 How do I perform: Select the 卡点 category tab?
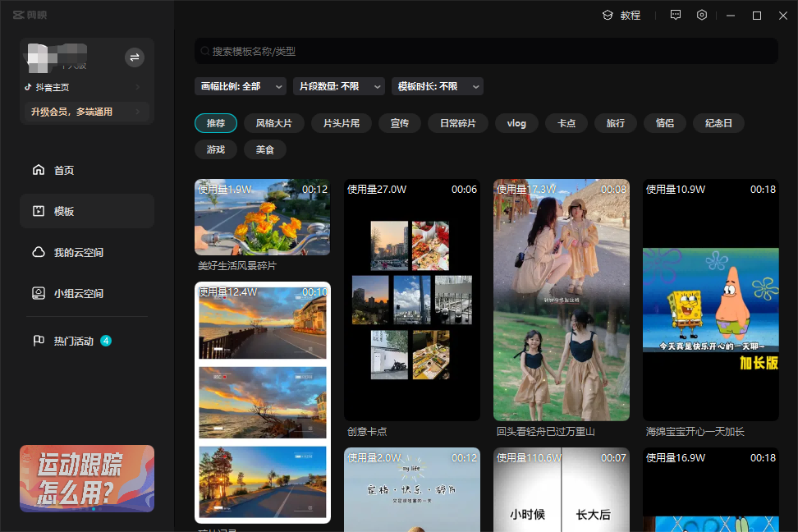point(566,123)
